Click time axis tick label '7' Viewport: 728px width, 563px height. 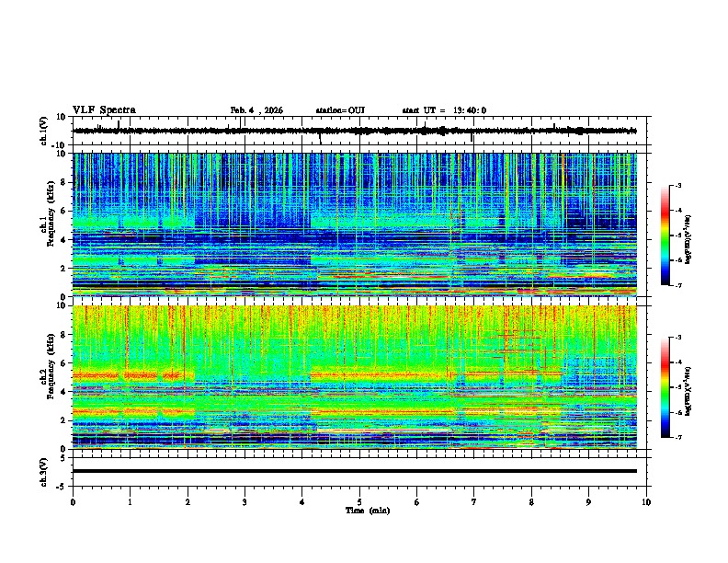pyautogui.click(x=474, y=502)
